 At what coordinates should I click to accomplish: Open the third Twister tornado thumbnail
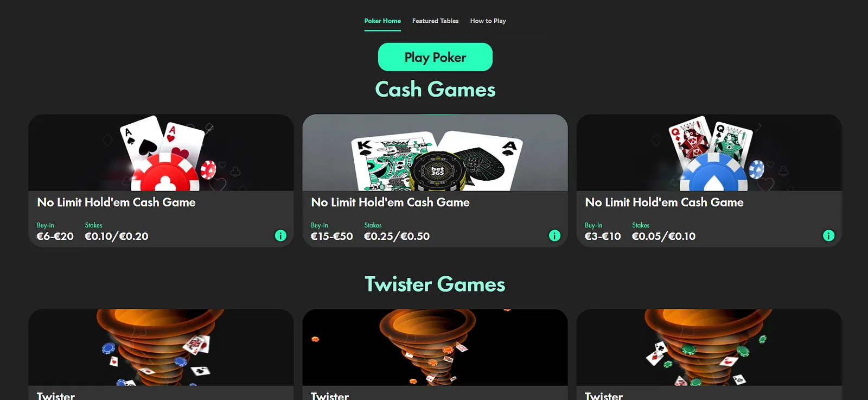coord(709,347)
